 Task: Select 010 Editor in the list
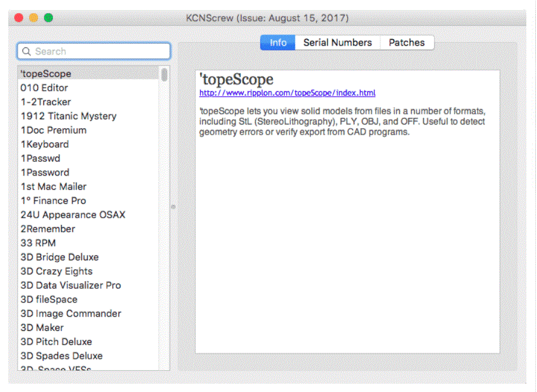[88, 88]
